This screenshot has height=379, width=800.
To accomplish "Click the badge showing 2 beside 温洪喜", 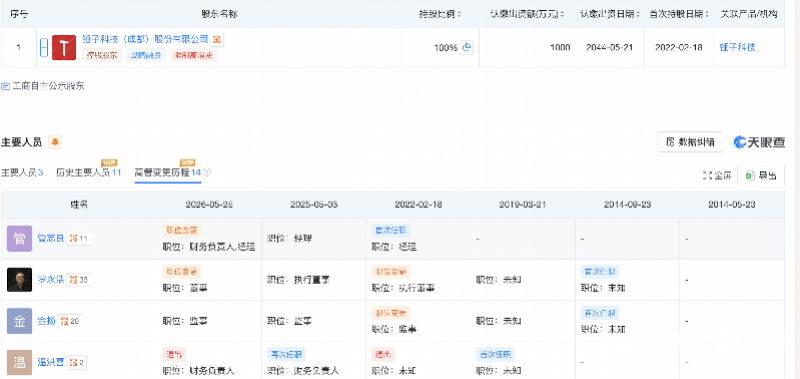I will point(77,362).
